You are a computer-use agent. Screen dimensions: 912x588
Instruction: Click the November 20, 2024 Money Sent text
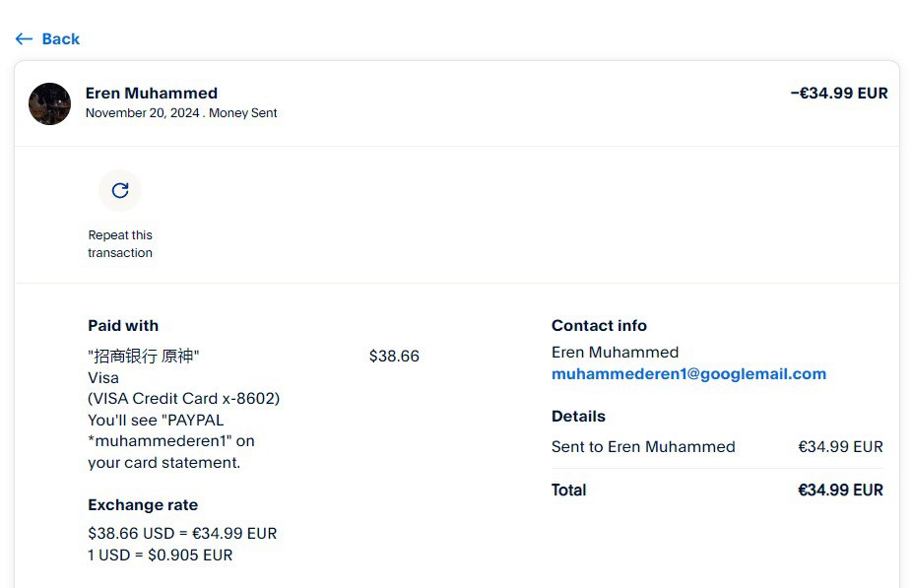tap(181, 113)
